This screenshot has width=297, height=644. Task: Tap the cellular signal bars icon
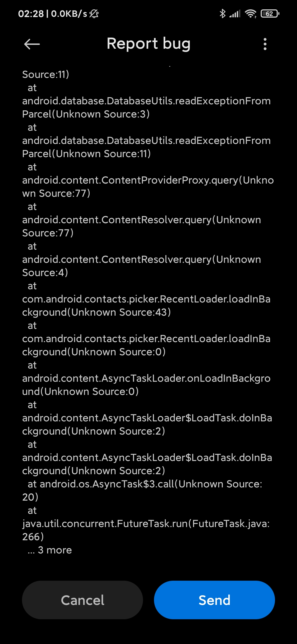click(235, 13)
